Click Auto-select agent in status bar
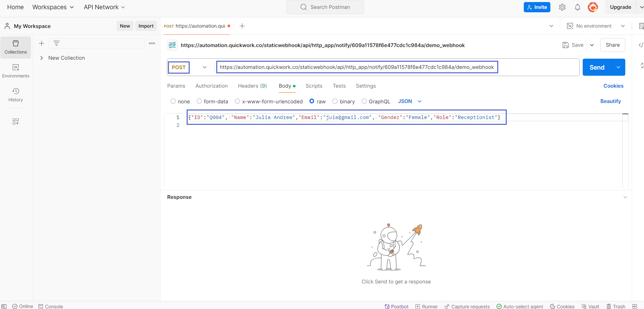644x309 pixels. (x=520, y=306)
